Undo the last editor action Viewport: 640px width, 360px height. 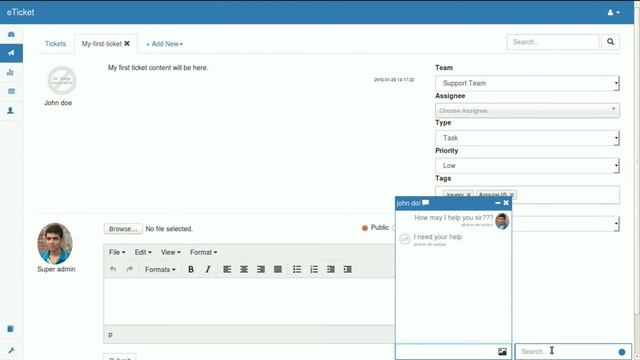(113, 269)
